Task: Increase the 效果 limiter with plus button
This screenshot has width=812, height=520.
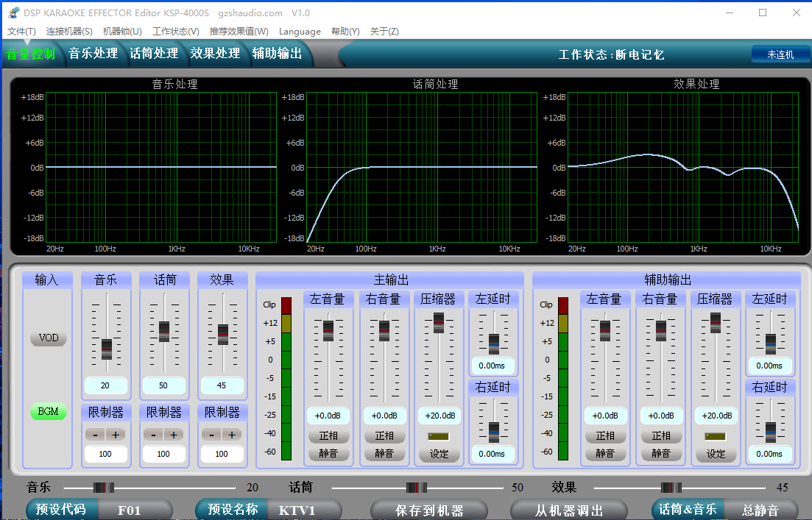Action: [x=232, y=435]
